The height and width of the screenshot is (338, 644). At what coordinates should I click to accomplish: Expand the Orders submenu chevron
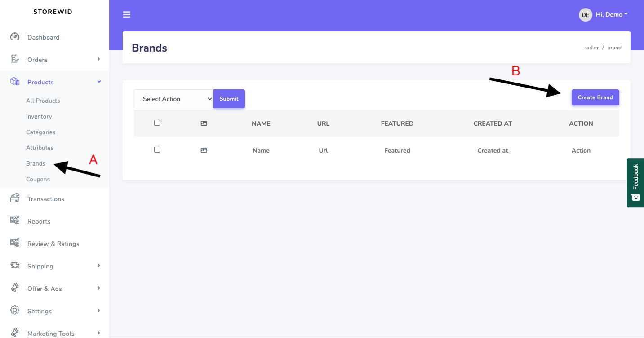99,59
